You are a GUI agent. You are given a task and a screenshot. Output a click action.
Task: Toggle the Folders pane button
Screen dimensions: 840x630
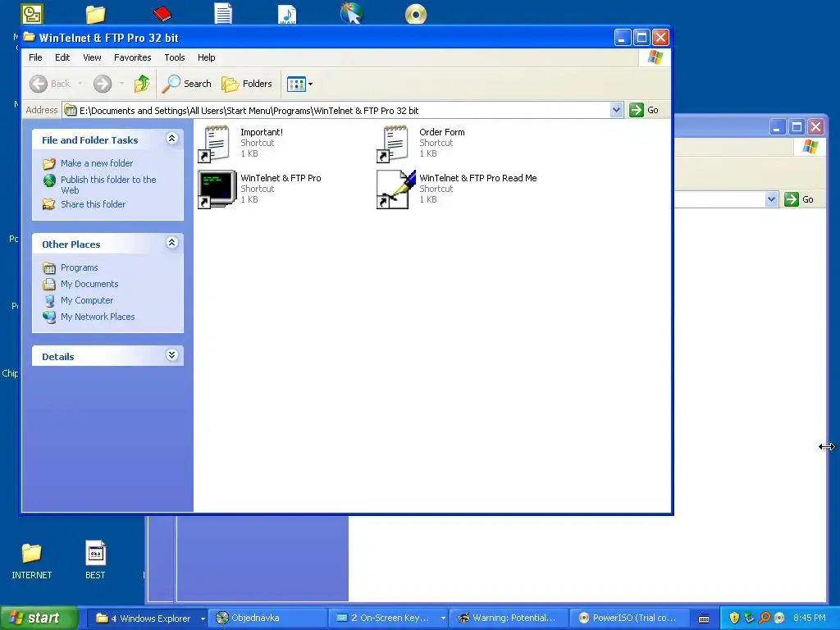[x=247, y=84]
